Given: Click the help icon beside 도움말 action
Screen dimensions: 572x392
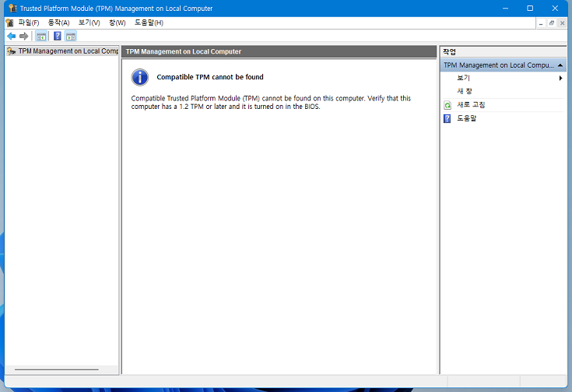Looking at the screenshot, I should (447, 118).
